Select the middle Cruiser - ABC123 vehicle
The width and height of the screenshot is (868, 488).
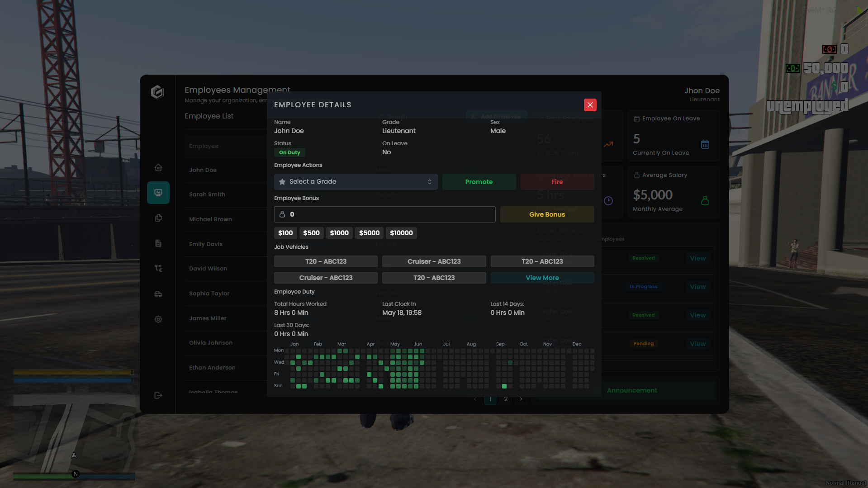tap(434, 261)
